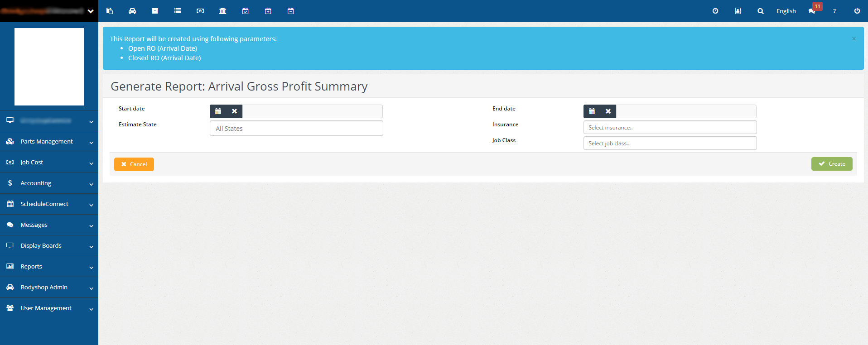The image size is (868, 345).
Task: Dismiss the blue report parameters notice
Action: 854,38
